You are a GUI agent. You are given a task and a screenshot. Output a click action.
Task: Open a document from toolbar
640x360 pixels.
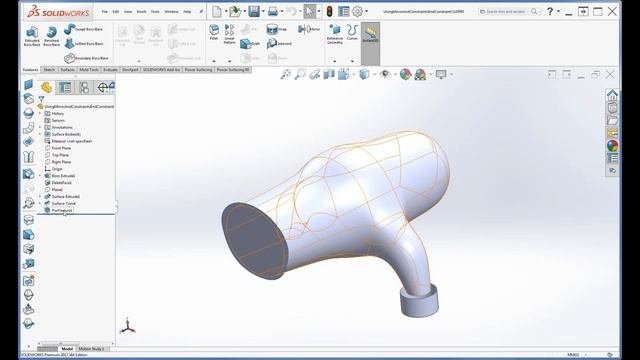tap(235, 11)
